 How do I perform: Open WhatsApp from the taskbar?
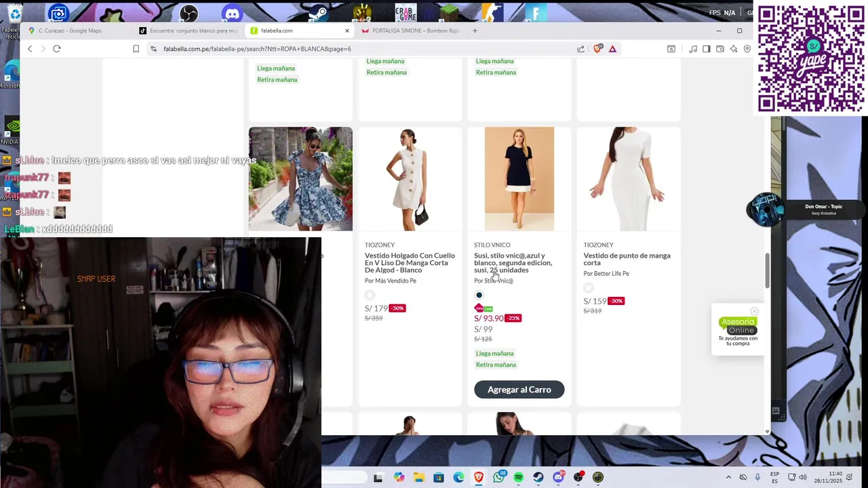pyautogui.click(x=499, y=477)
